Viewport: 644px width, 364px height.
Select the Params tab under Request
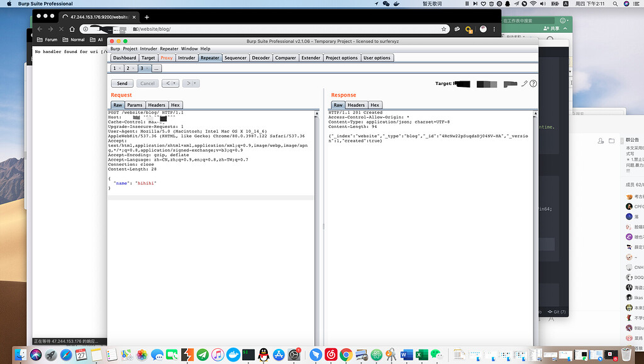135,105
